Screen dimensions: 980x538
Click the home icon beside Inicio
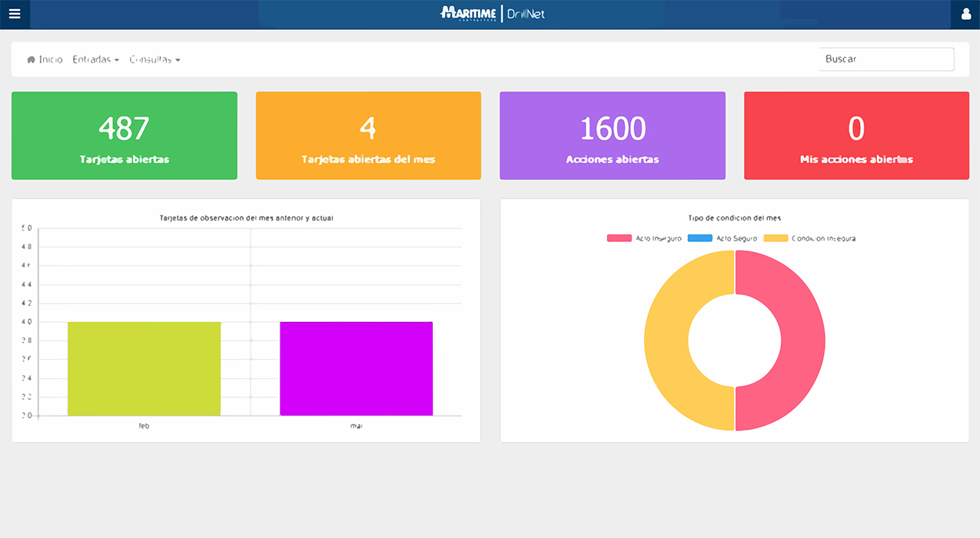31,60
